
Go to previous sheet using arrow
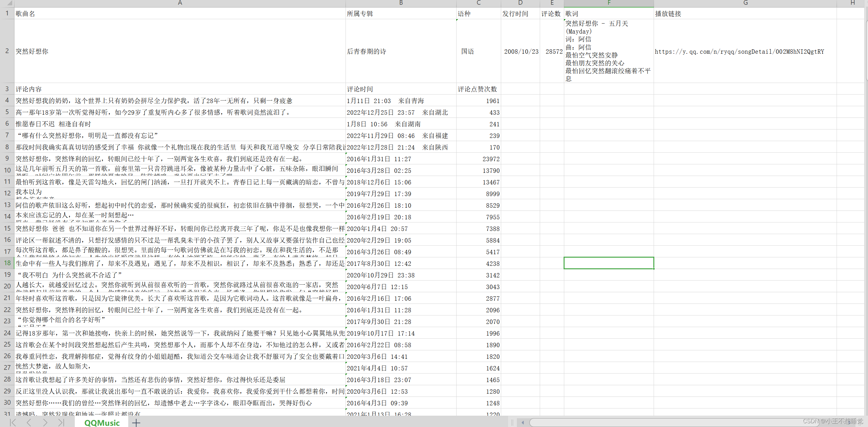tap(29, 422)
